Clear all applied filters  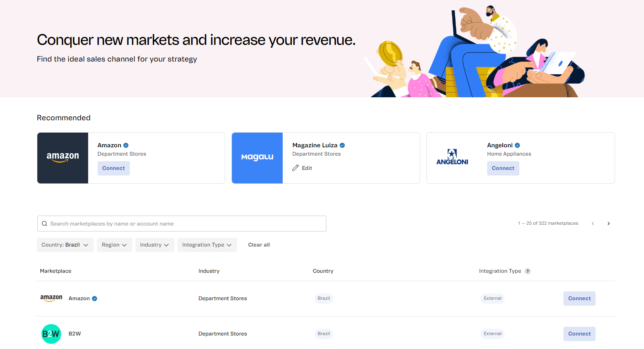(x=259, y=245)
